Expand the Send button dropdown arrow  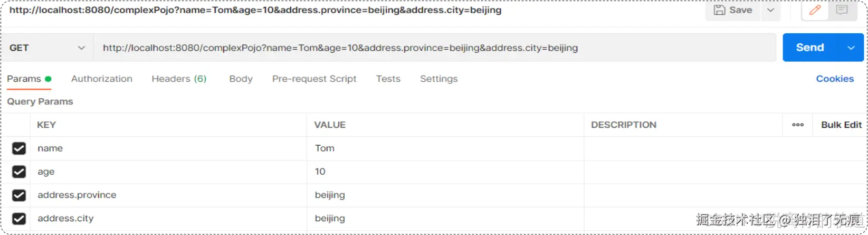[851, 48]
